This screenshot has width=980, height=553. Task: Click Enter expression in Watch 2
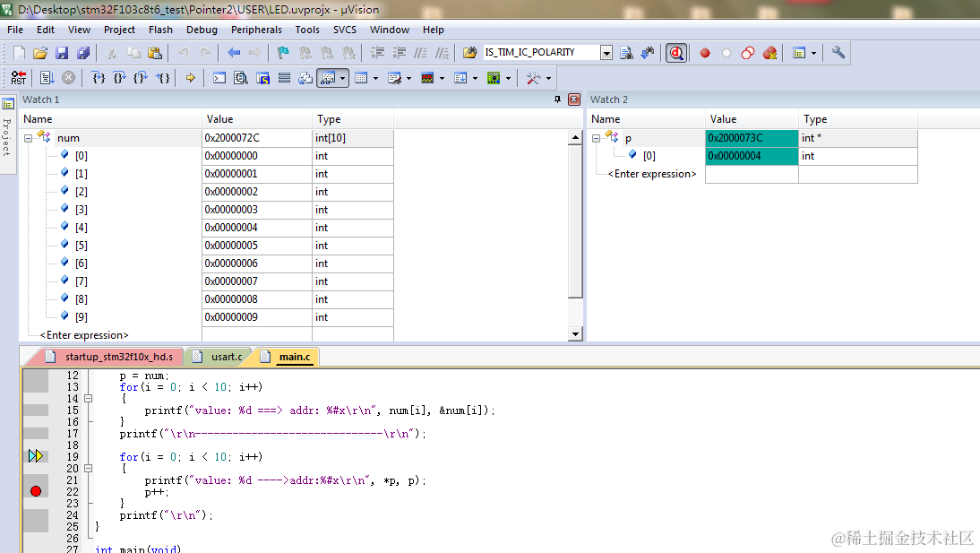[x=652, y=174]
